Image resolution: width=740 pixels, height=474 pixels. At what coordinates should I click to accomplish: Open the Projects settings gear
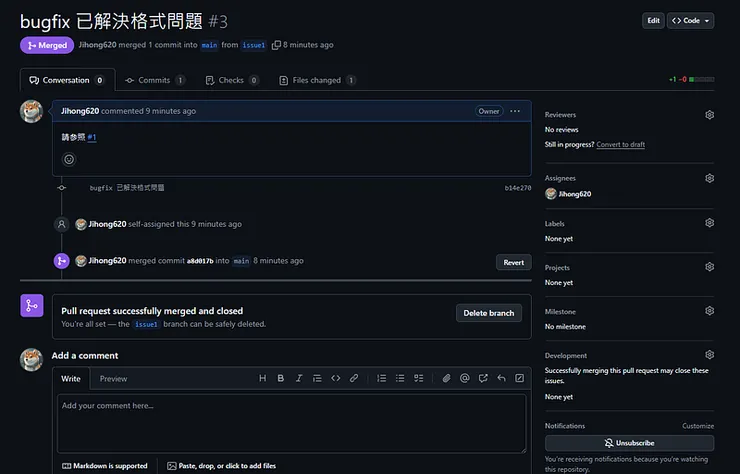tap(709, 267)
